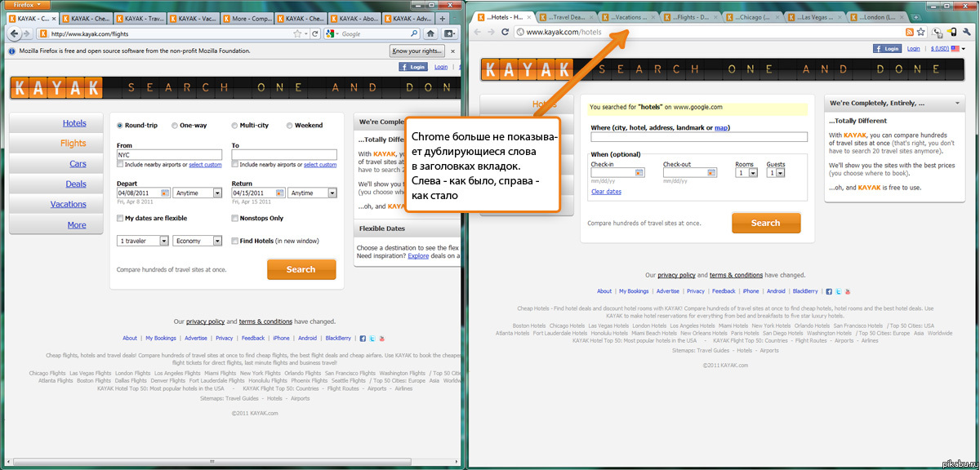Select the One-way radio button
The width and height of the screenshot is (980, 470).
click(x=175, y=126)
